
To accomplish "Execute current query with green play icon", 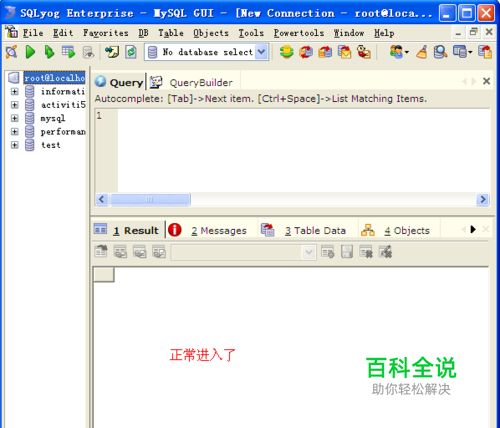I will click(x=30, y=52).
